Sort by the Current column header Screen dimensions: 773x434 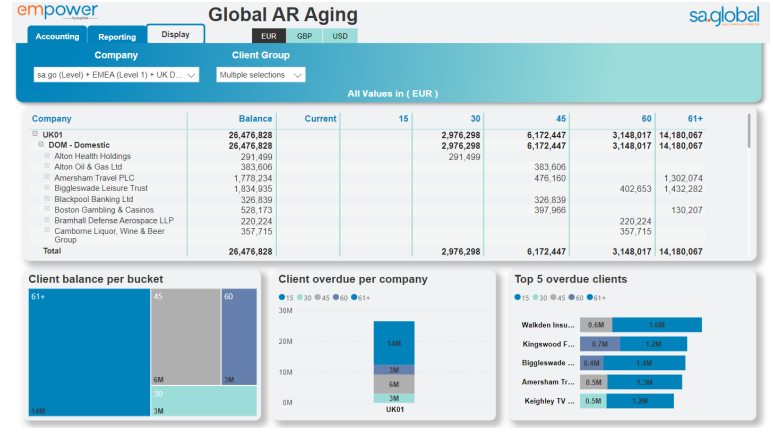(320, 118)
